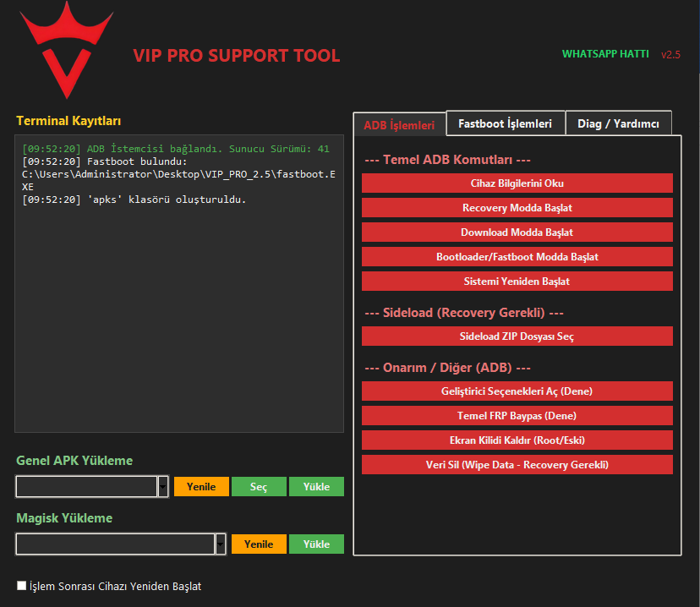Click Yükle under Genel APK Yükleme

tap(316, 486)
